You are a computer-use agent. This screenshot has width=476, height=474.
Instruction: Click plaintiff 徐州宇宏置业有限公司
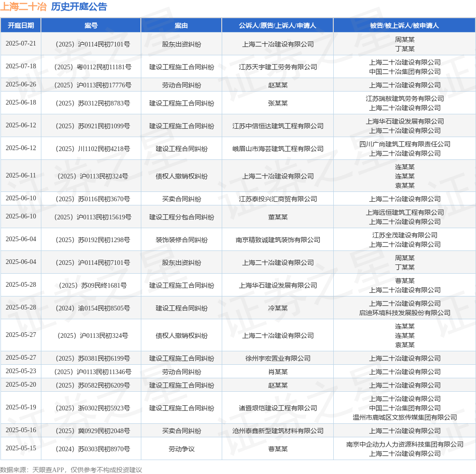tap(278, 358)
